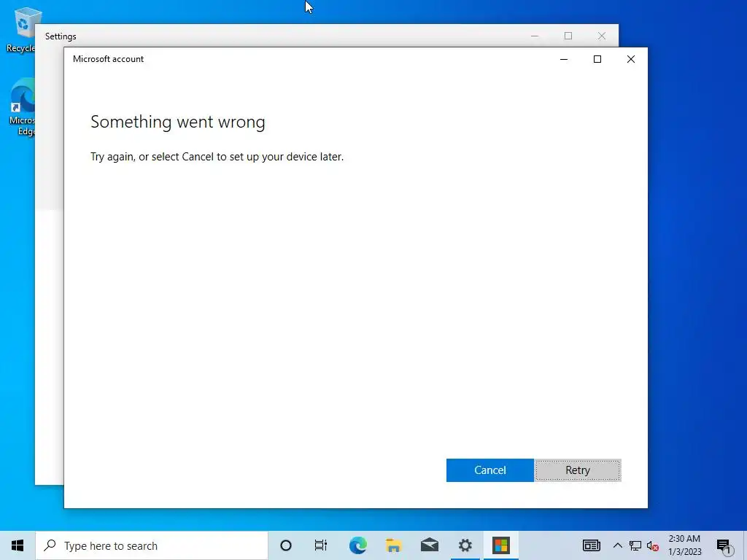Maximize the Microsoft account window
Viewport: 747px width, 560px height.
(597, 59)
